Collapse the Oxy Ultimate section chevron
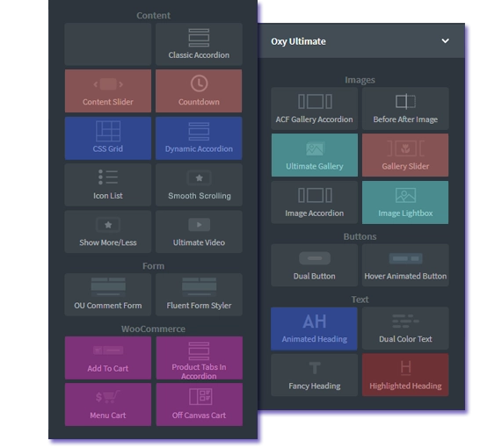The width and height of the screenshot is (502, 448). point(445,41)
